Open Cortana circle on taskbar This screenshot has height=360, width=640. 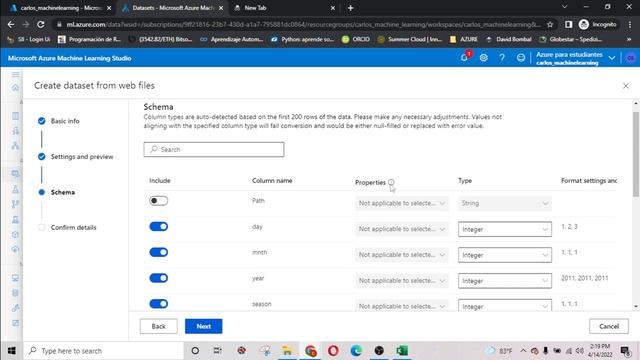(x=195, y=351)
